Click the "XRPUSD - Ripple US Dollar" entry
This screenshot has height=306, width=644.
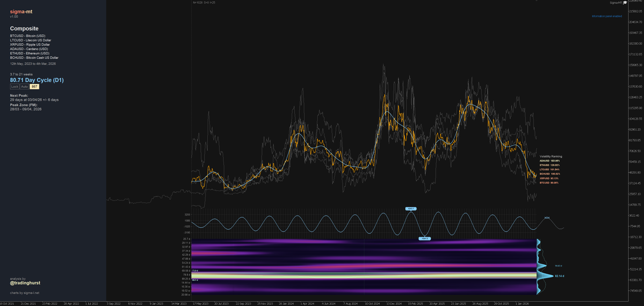pyautogui.click(x=30, y=45)
